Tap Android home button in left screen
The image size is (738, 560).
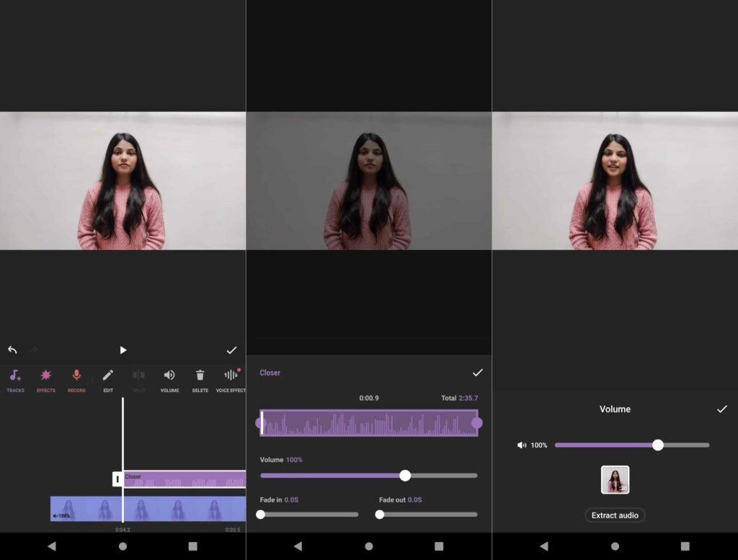[x=123, y=546]
